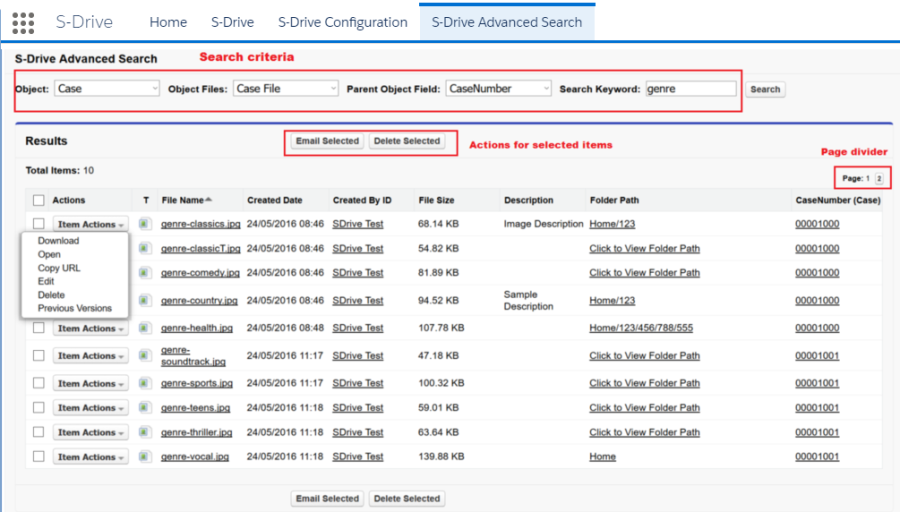Click file type icon for genre-health.jpg
This screenshot has height=512, width=900.
[145, 328]
